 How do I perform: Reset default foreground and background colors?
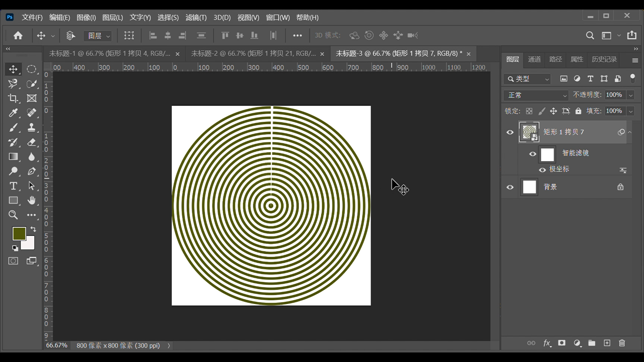(15, 248)
